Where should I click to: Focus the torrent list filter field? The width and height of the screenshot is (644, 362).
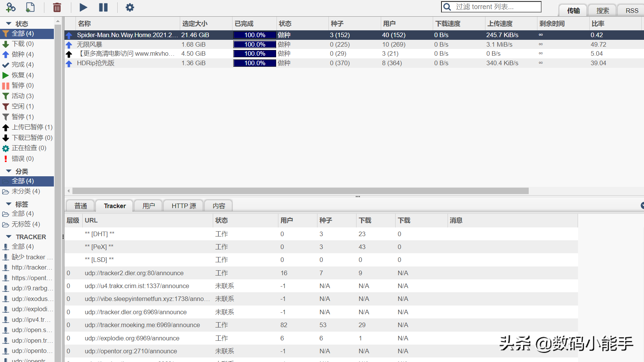491,7
